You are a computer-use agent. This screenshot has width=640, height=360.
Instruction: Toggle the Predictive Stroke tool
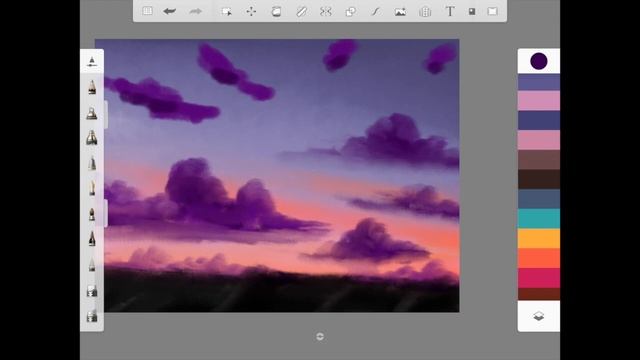(376, 11)
